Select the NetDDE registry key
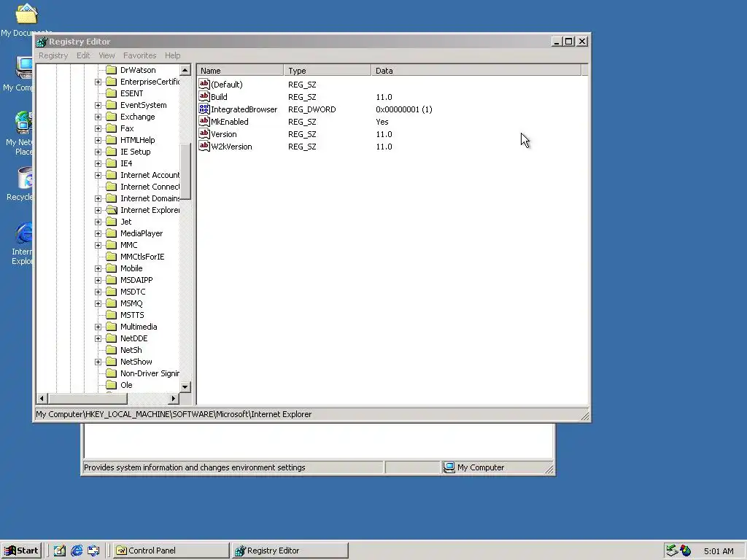The height and width of the screenshot is (560, 747). click(134, 338)
